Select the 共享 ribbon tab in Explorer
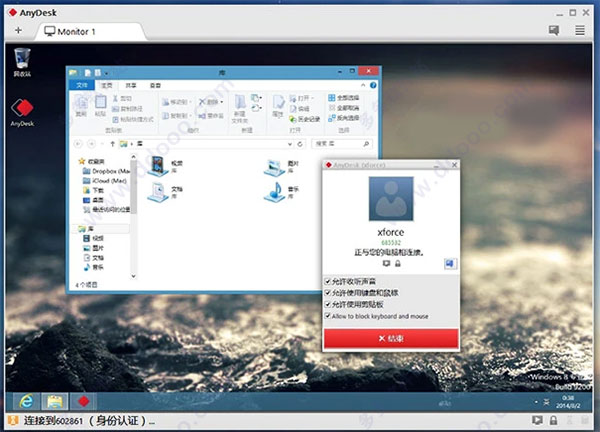The image size is (600, 432). pos(131,85)
